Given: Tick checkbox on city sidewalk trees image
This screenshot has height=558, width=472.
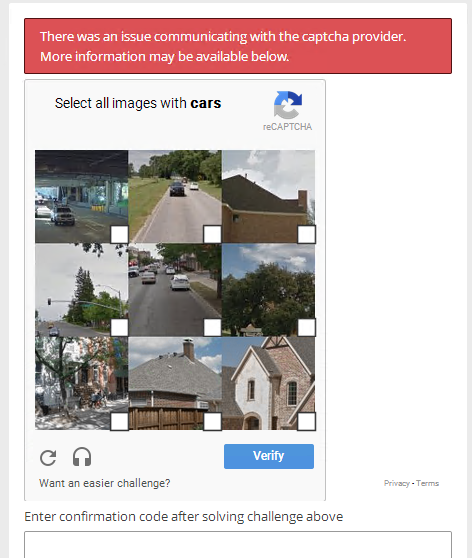Looking at the screenshot, I should pyautogui.click(x=119, y=421).
